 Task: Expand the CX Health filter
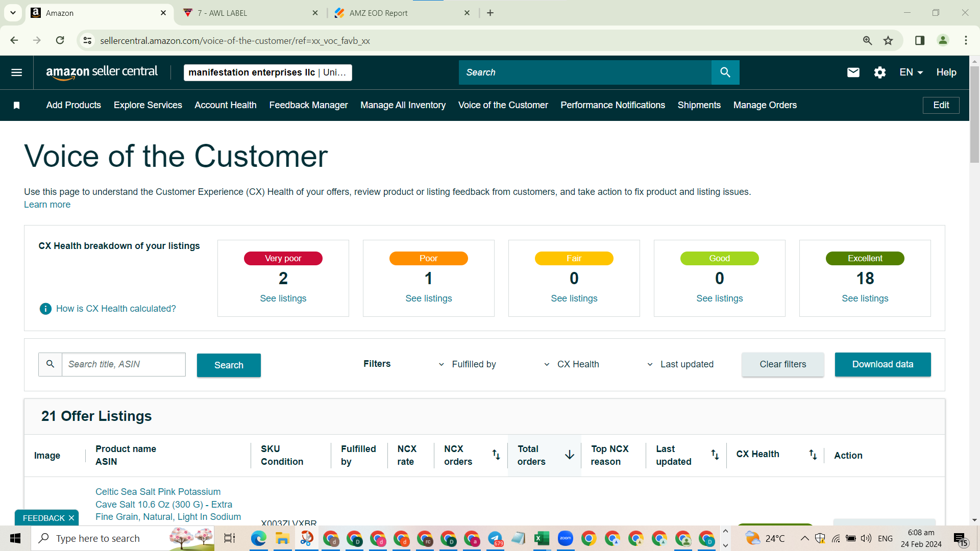click(572, 364)
